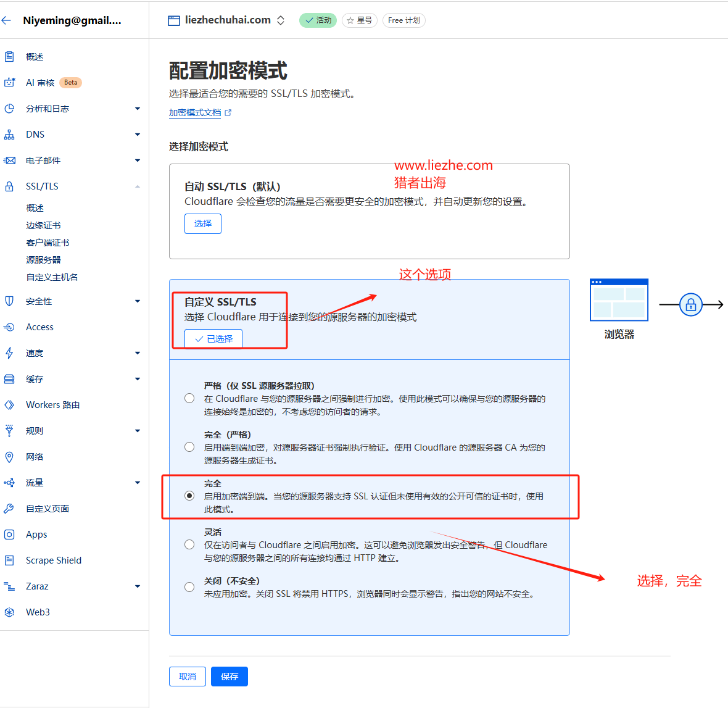Expand the 安全性 menu arrow
Screen dimensions: 728x708
click(x=138, y=301)
